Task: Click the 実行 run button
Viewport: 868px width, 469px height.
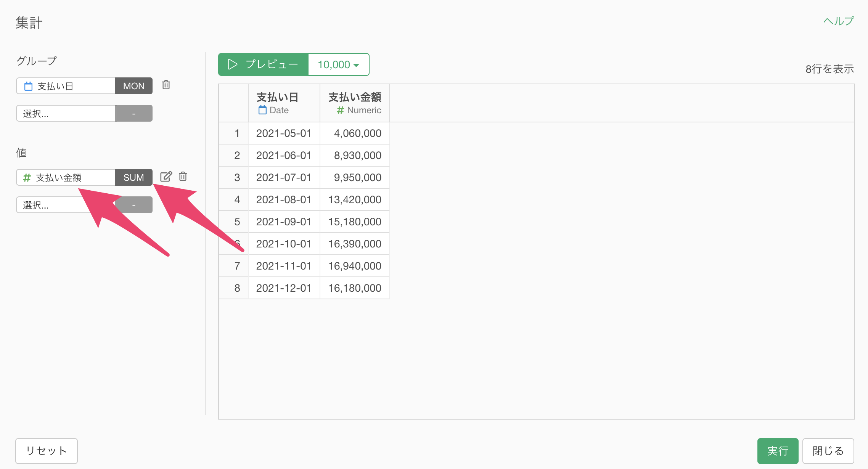Action: (x=778, y=451)
